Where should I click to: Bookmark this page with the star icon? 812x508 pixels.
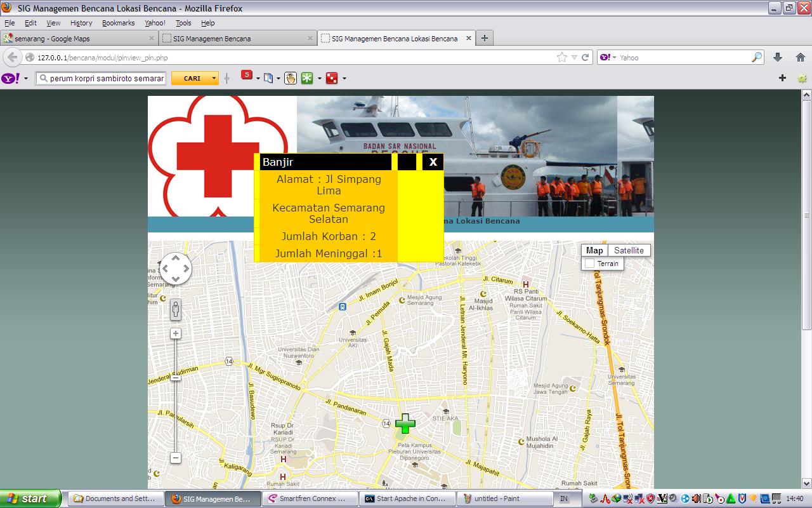tap(561, 57)
